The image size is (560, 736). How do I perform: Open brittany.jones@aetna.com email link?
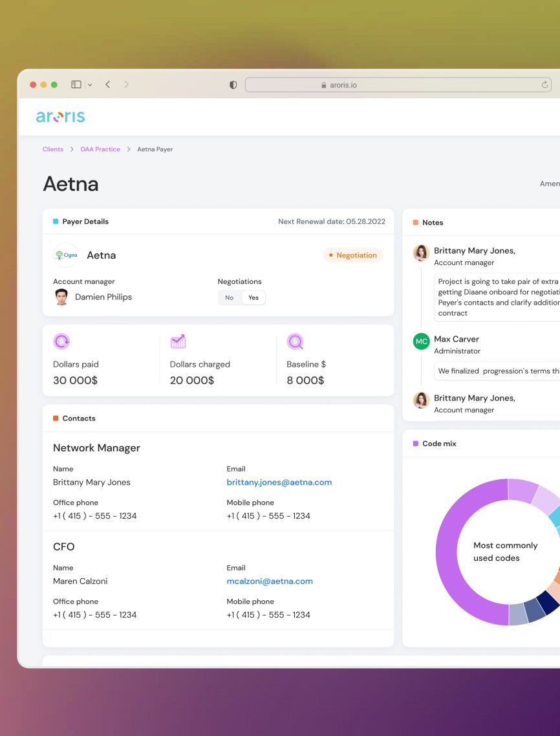[279, 482]
